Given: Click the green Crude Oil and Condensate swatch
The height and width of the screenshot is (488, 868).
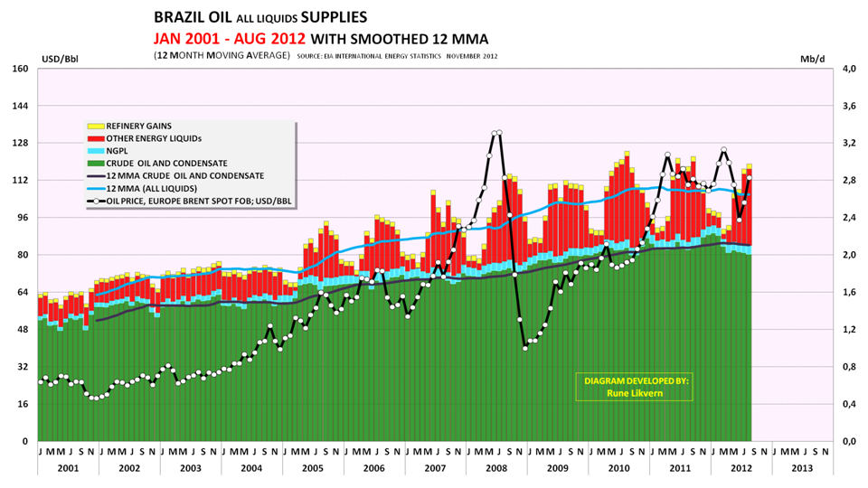Looking at the screenshot, I should [96, 163].
